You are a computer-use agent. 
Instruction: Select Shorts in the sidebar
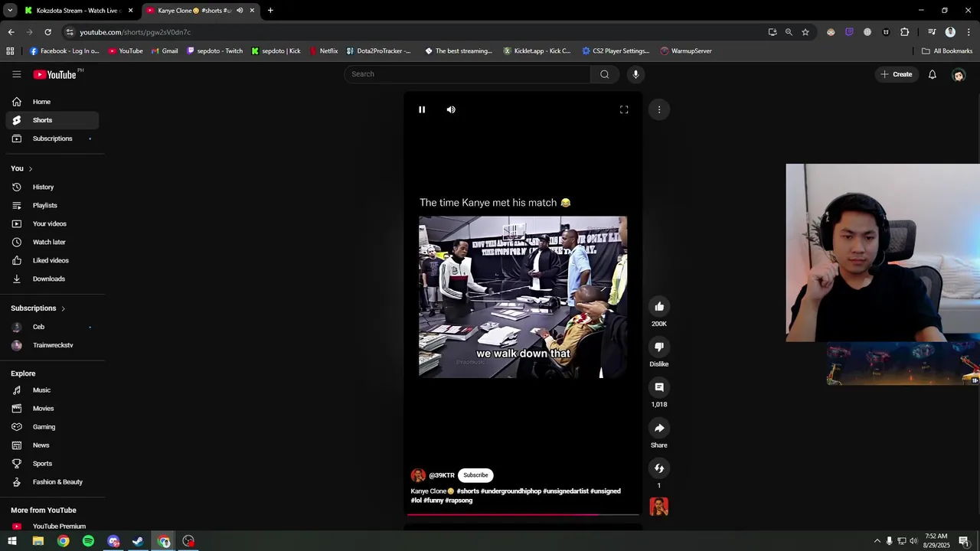[x=52, y=120]
